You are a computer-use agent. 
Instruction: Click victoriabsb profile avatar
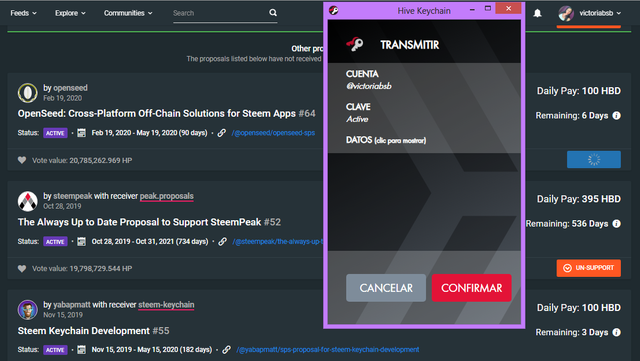566,13
